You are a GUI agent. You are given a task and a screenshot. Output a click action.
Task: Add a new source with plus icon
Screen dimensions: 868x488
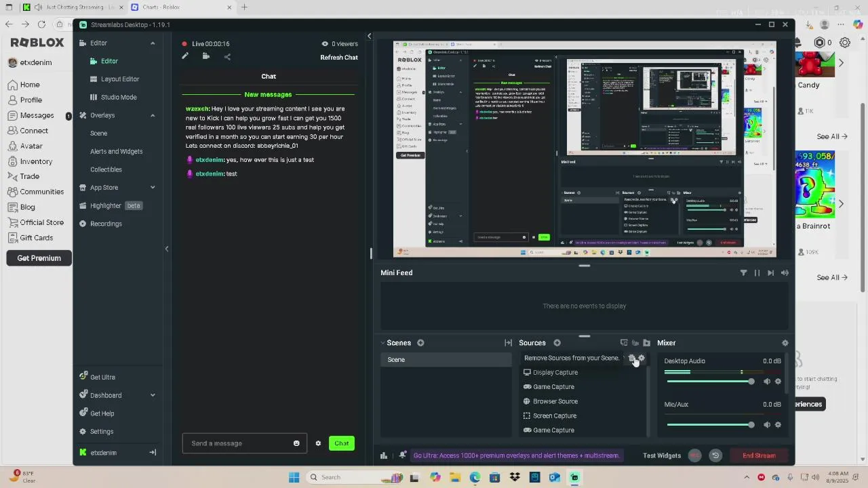click(557, 343)
